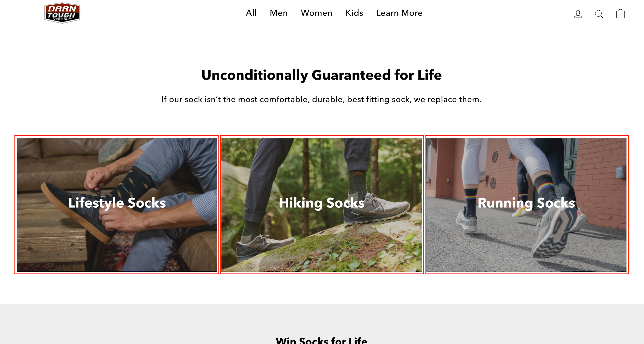Click the Win Socks for Life heading
Viewport: 644px width, 344px height.
pyautogui.click(x=321, y=340)
